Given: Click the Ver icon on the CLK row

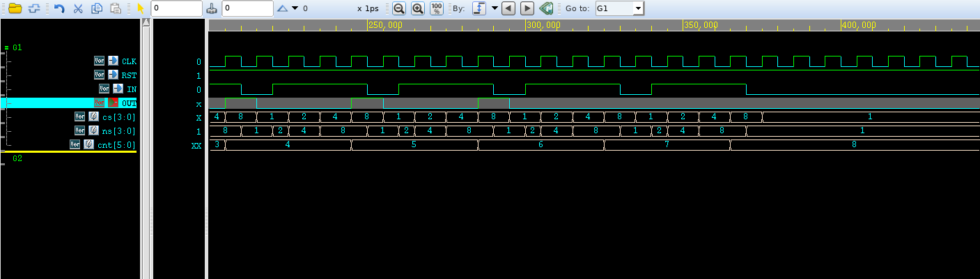Looking at the screenshot, I should pyautogui.click(x=98, y=61).
